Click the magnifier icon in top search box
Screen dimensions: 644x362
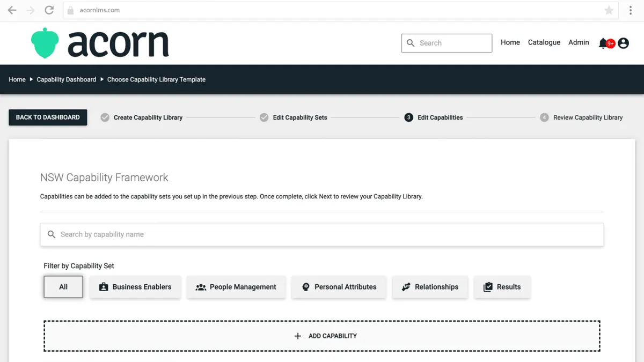click(x=411, y=43)
